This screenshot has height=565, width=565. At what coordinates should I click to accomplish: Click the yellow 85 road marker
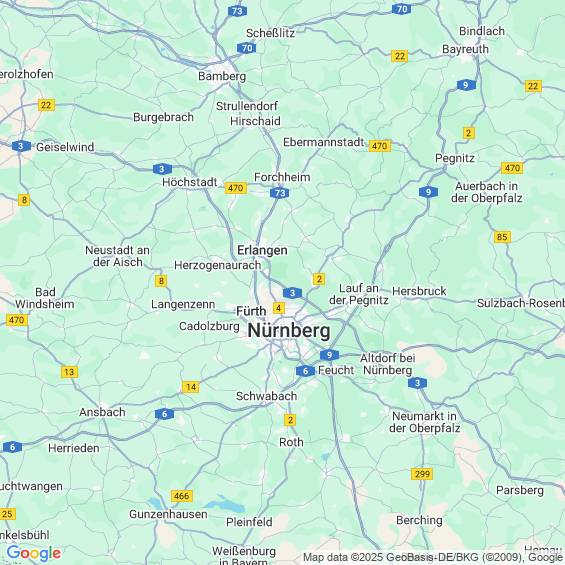pos(502,237)
